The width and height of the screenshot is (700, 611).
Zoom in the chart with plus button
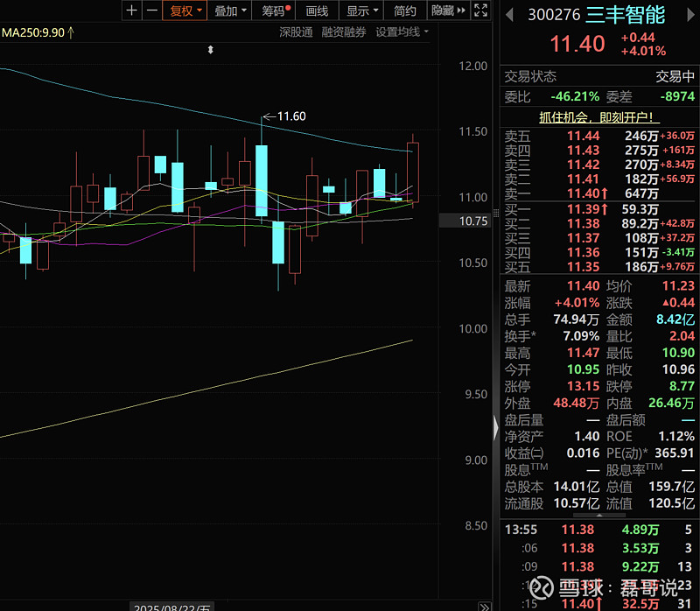pos(132,11)
